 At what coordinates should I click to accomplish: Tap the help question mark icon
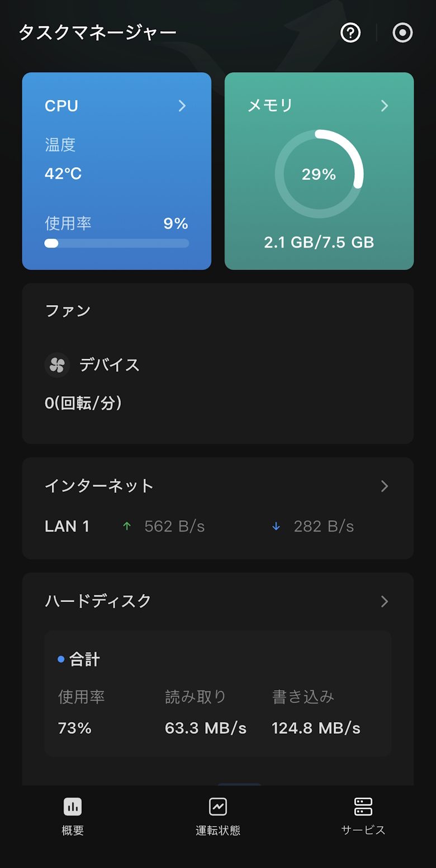click(x=350, y=33)
